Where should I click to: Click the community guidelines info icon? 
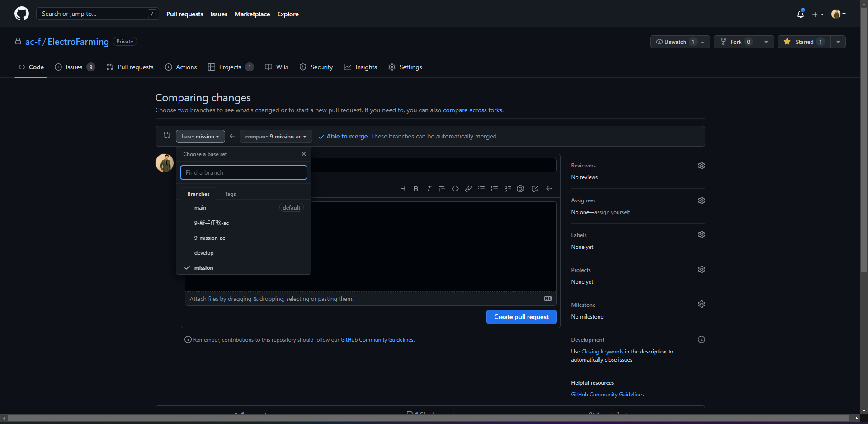coord(188,339)
